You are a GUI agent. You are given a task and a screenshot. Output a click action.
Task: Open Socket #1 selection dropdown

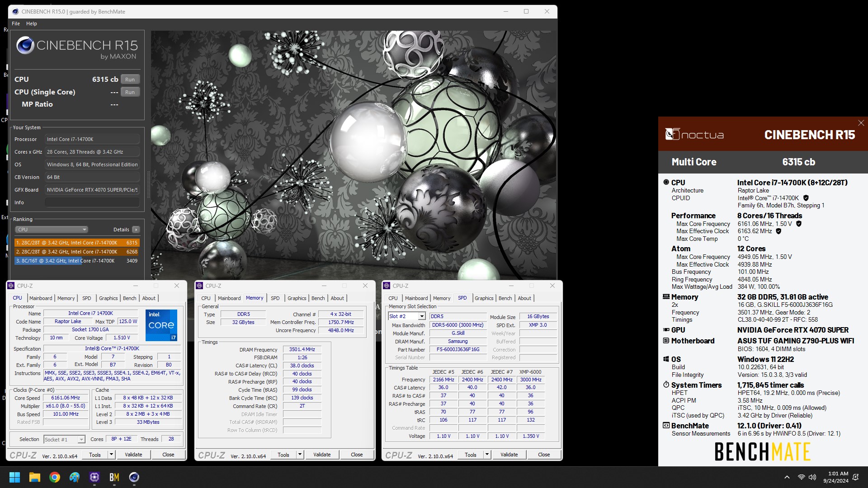click(64, 439)
